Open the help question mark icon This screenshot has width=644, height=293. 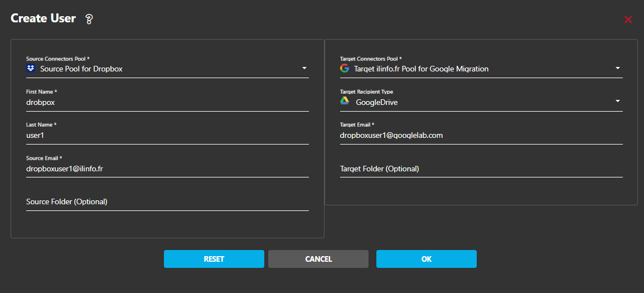89,19
